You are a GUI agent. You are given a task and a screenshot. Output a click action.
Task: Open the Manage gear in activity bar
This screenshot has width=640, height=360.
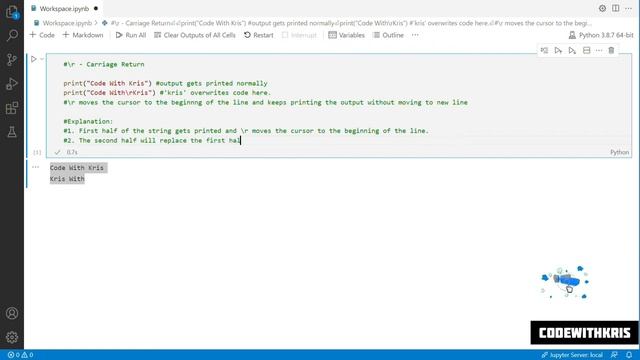point(12,337)
